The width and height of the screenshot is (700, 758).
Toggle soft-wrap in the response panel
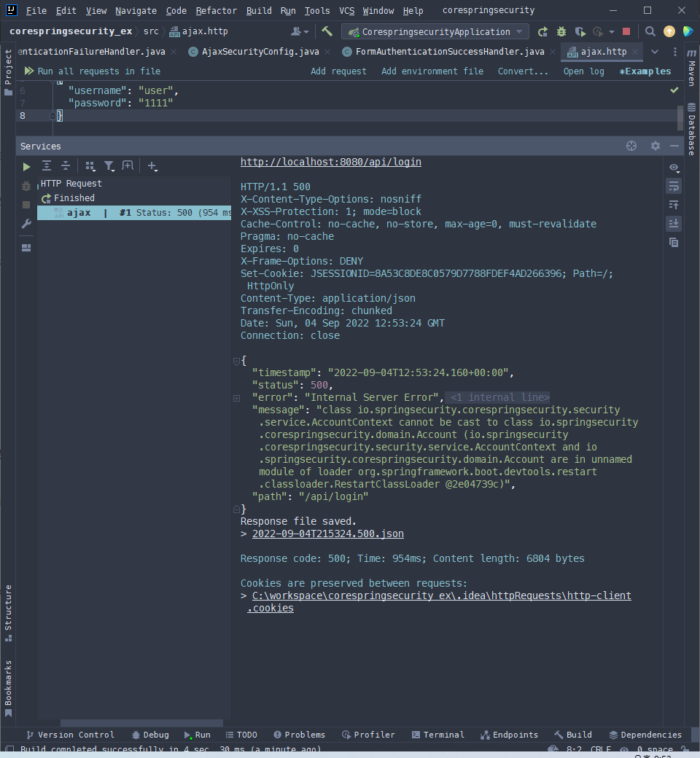(x=674, y=186)
